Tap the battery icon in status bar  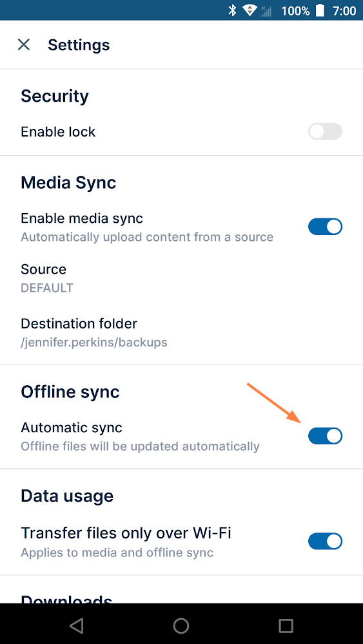coord(320,10)
